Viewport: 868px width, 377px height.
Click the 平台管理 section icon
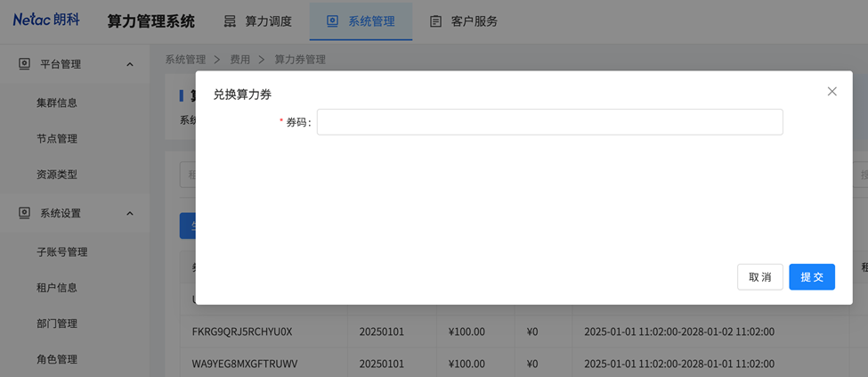coord(24,64)
